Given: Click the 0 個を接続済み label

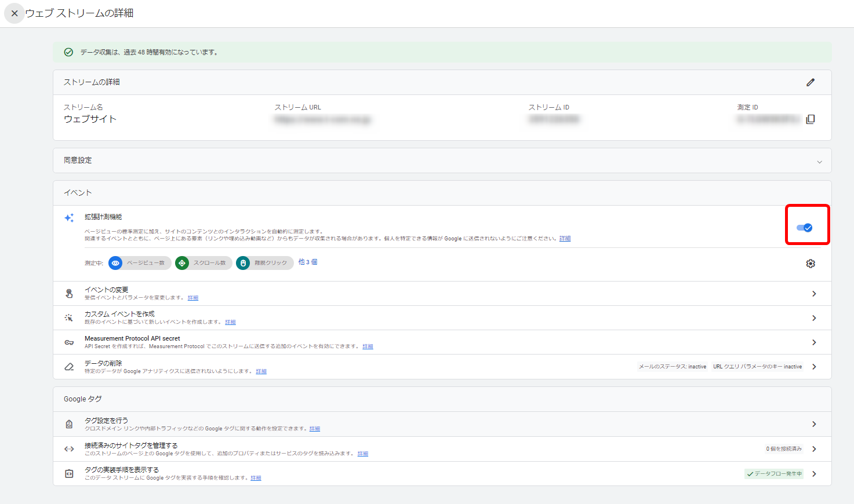Looking at the screenshot, I should 784,449.
